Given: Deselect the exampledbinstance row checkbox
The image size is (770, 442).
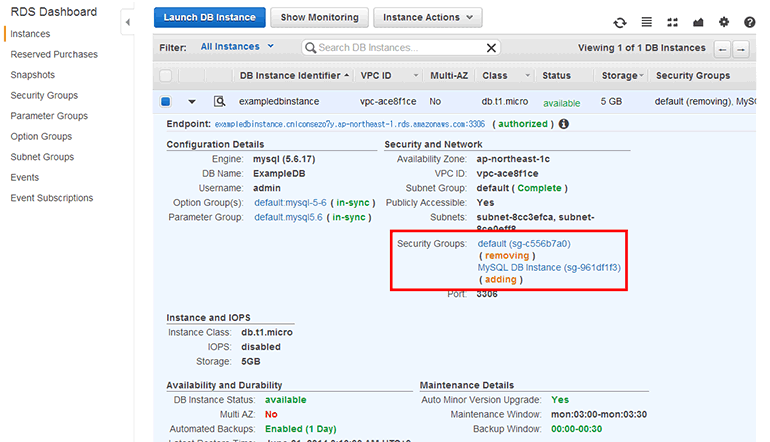Looking at the screenshot, I should click(x=166, y=101).
